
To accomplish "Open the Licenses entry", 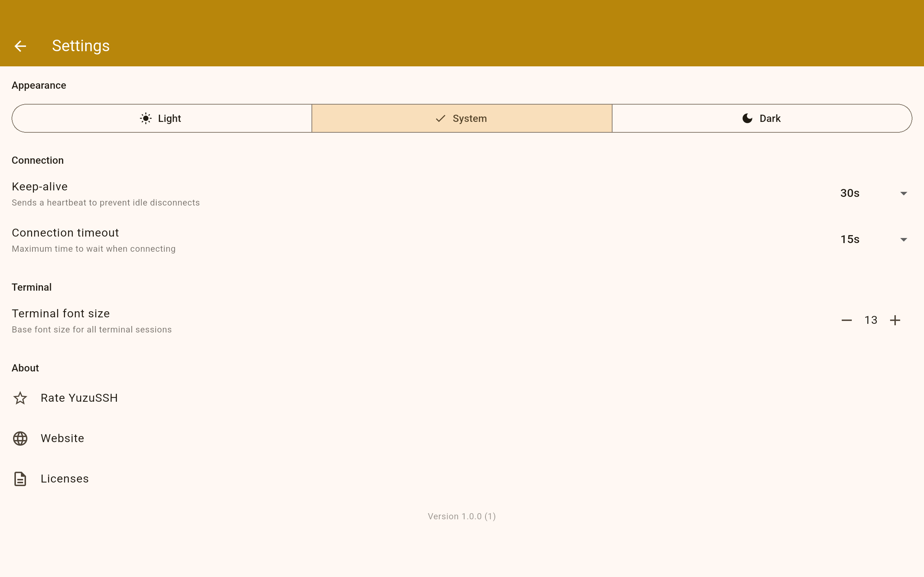I will 65,479.
